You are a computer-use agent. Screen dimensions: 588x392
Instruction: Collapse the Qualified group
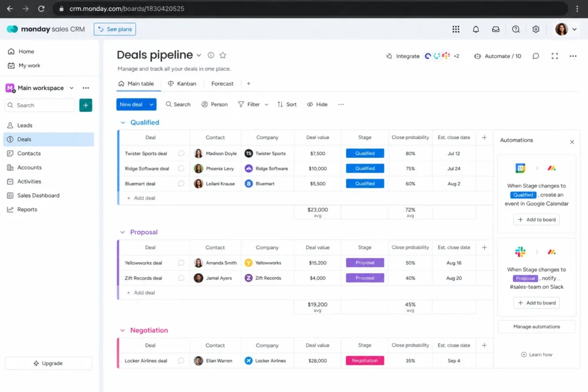(123, 123)
